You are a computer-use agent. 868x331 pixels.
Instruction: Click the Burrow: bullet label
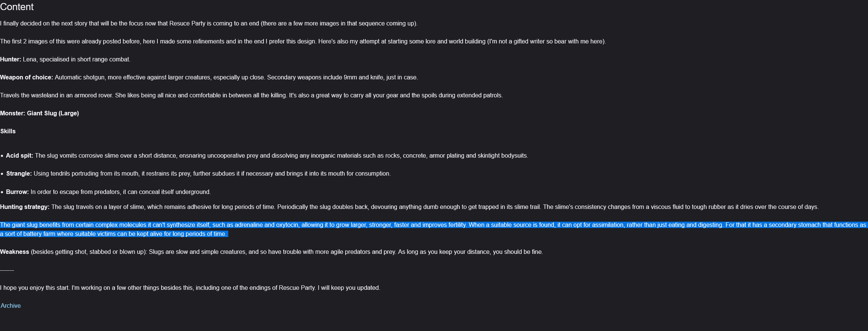(17, 192)
